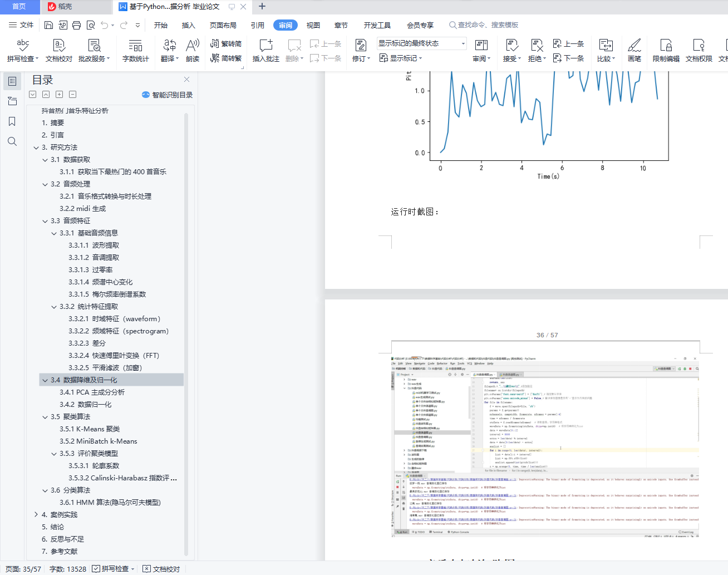
Task: Open the search icon in left sidebar
Action: [x=12, y=141]
